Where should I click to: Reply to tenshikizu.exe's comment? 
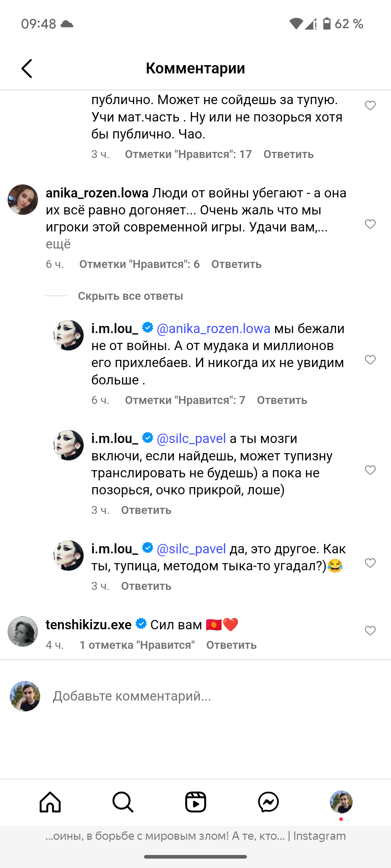[x=231, y=645]
